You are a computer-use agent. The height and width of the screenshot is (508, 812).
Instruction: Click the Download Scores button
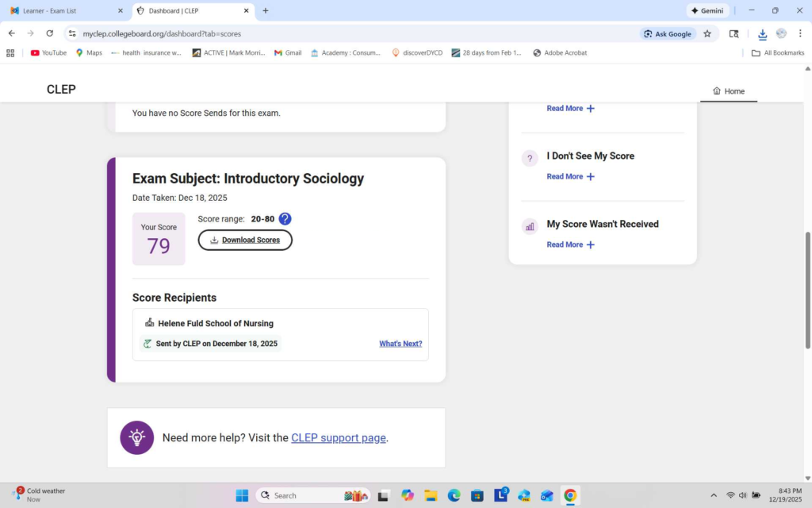(x=245, y=240)
